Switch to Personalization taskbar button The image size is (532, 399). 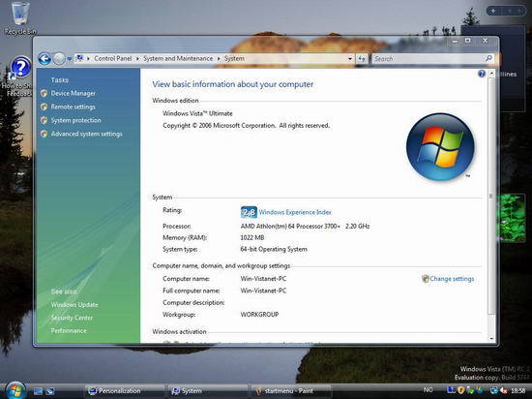124,391
